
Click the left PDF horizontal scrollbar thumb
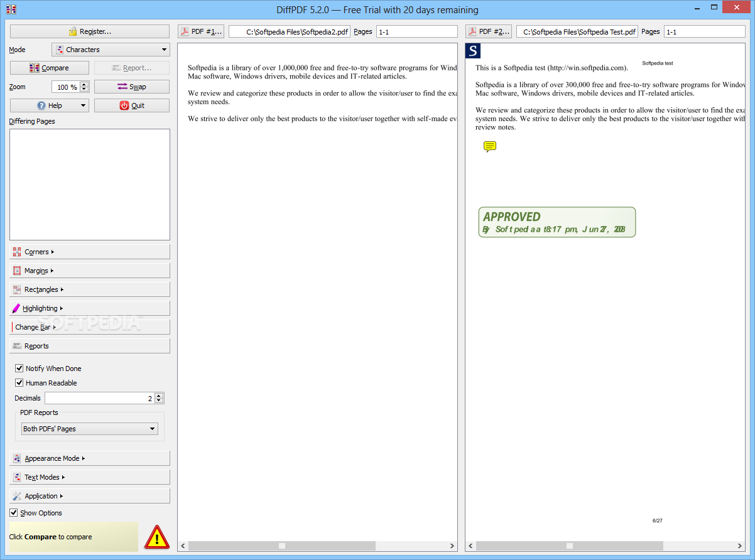(282, 546)
